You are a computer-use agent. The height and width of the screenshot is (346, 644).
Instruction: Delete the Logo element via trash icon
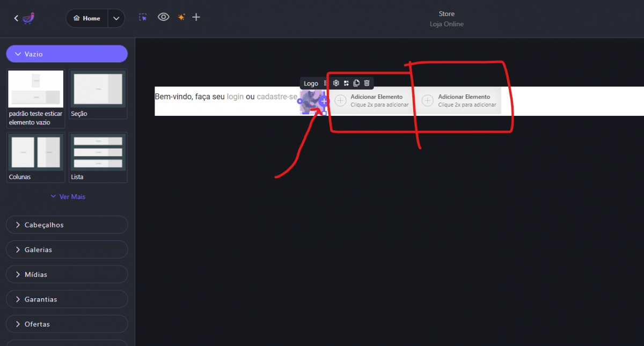367,83
